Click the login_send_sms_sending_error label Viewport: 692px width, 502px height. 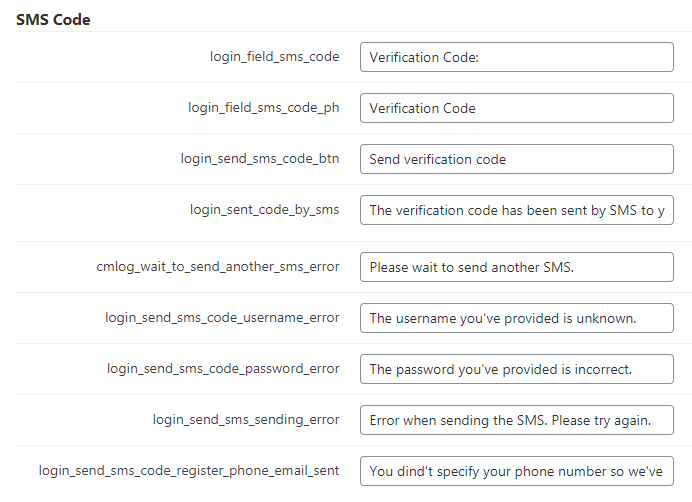pyautogui.click(x=246, y=420)
